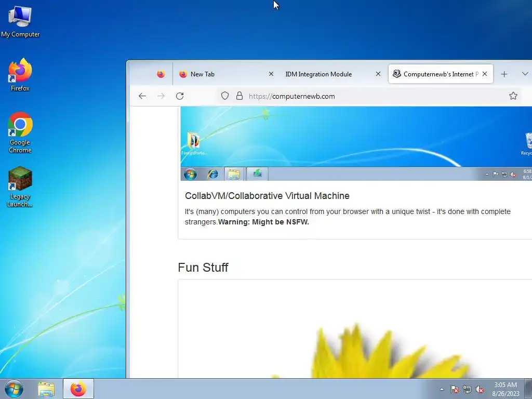Open CollabVM/Collaborative Virtual Machine heading
This screenshot has height=399, width=532.
[x=267, y=196]
